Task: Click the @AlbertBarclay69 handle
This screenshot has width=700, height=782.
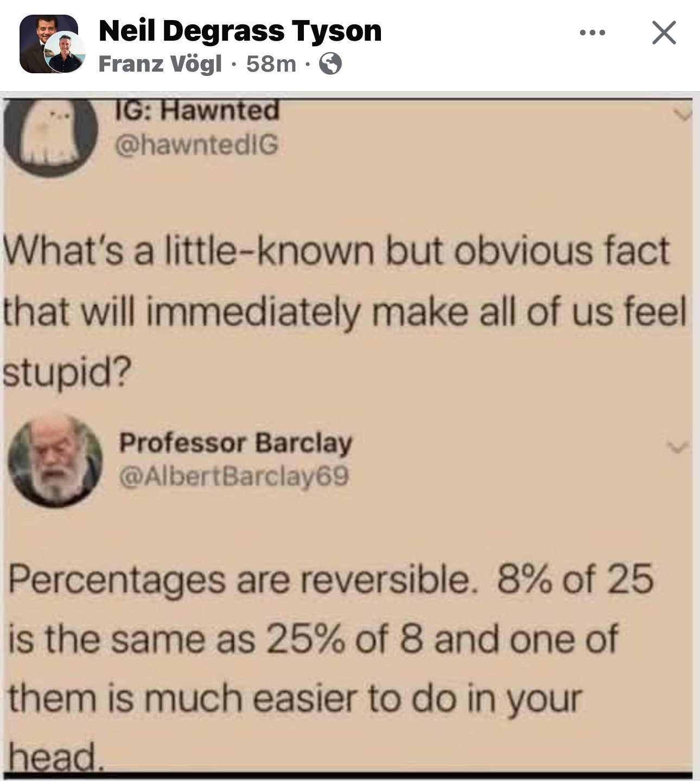Action: pyautogui.click(x=234, y=476)
